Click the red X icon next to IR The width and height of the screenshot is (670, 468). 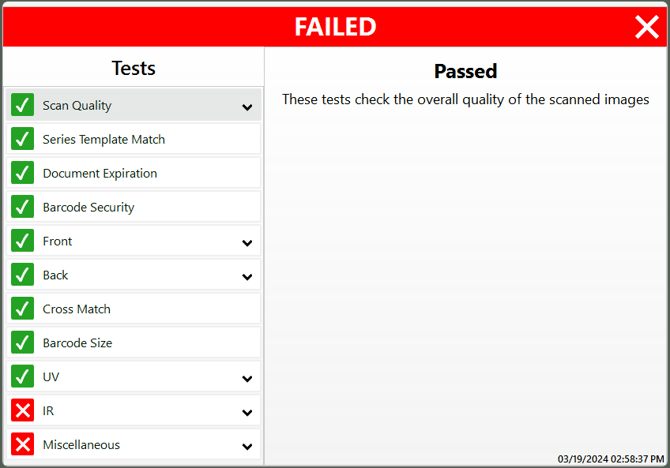[x=23, y=410]
